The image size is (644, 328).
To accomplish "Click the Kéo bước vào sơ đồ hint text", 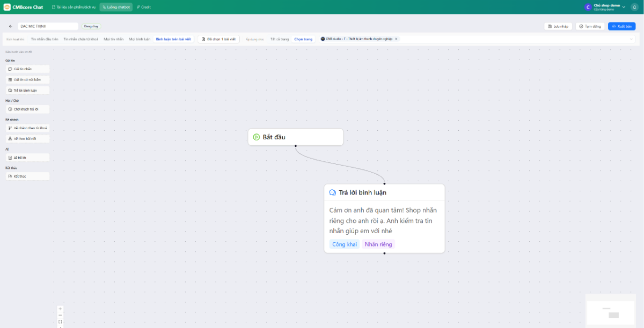I will [x=19, y=52].
